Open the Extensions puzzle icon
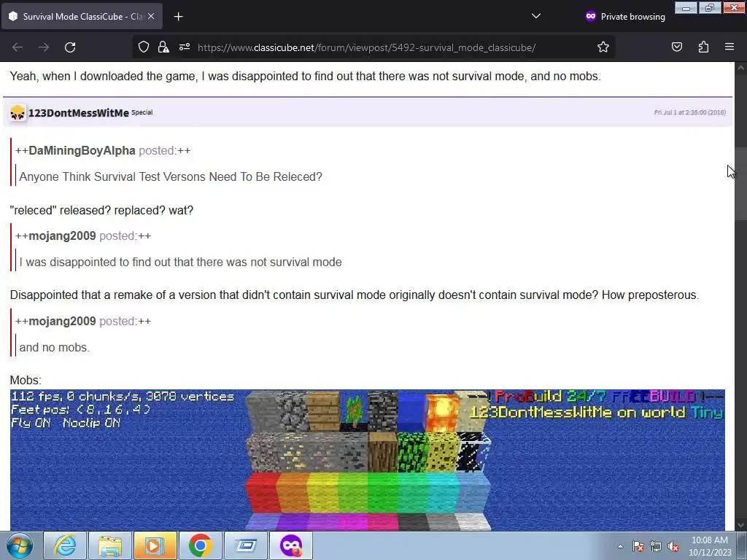This screenshot has height=560, width=747. (703, 47)
